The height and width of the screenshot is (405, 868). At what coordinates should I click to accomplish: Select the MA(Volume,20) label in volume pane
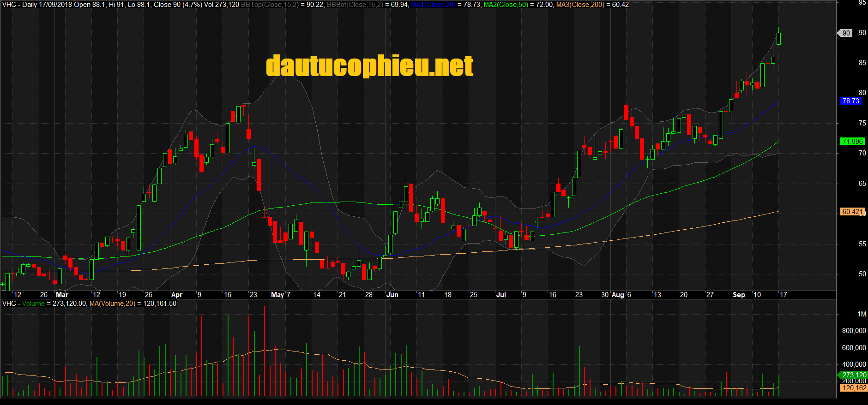pyautogui.click(x=112, y=304)
